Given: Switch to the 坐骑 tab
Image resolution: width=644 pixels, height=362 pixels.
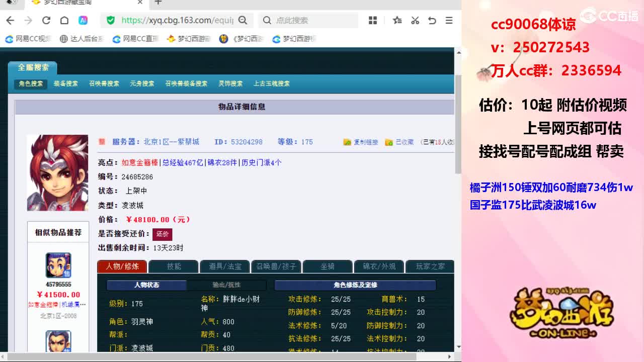Looking at the screenshot, I should (x=328, y=266).
